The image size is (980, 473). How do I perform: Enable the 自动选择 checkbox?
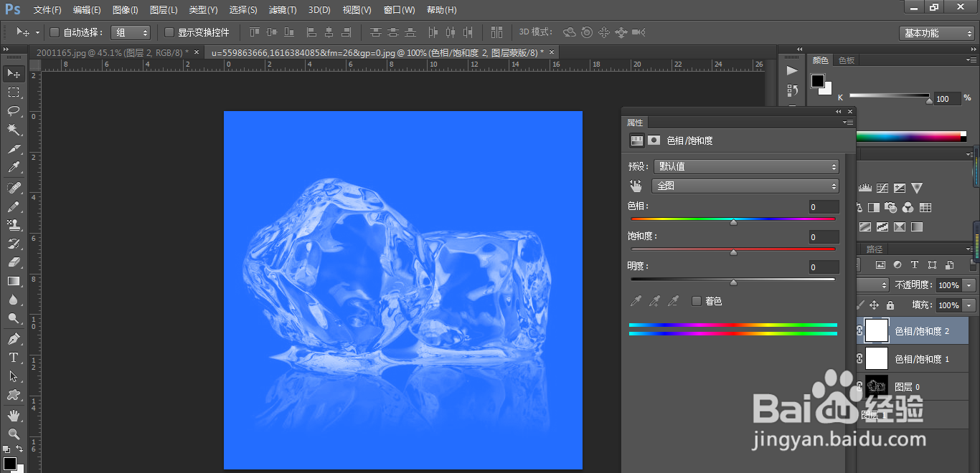(x=54, y=32)
